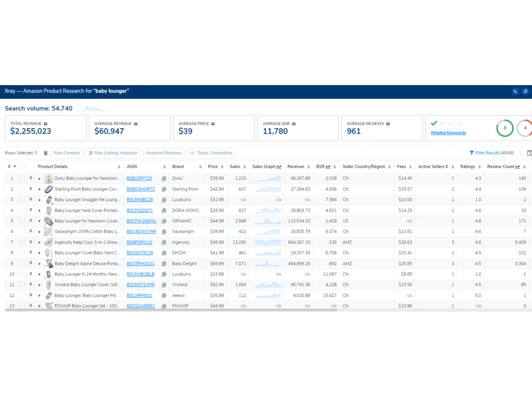This screenshot has height=399, width=532.
Task: Sort table by Seller Country/Region header
Action: pos(364,167)
